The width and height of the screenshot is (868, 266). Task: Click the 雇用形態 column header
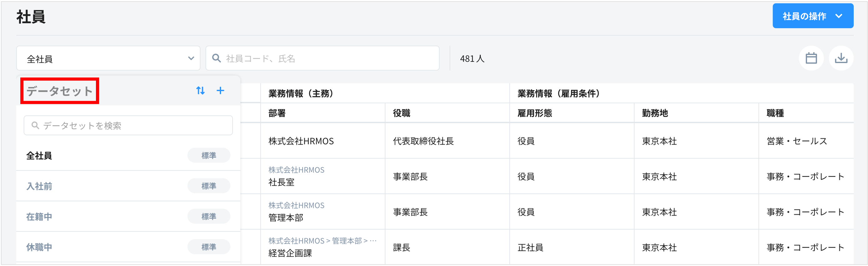534,113
